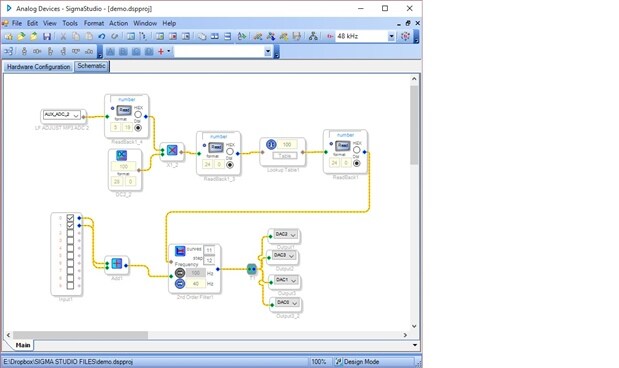
Task: Select Dial radio button on ReadBack1_4
Action: click(x=138, y=128)
